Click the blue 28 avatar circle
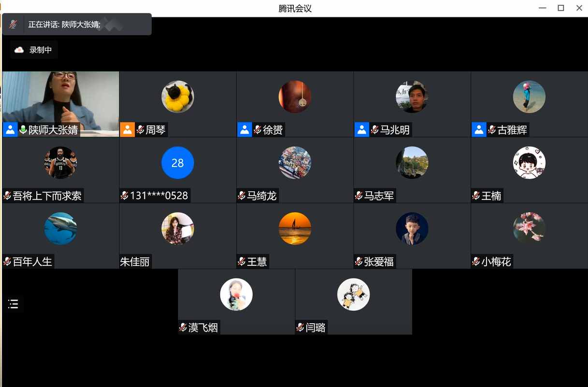 pos(177,163)
